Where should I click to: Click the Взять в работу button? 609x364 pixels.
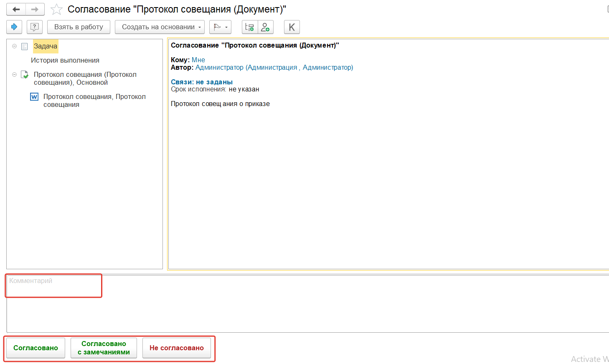pos(79,27)
